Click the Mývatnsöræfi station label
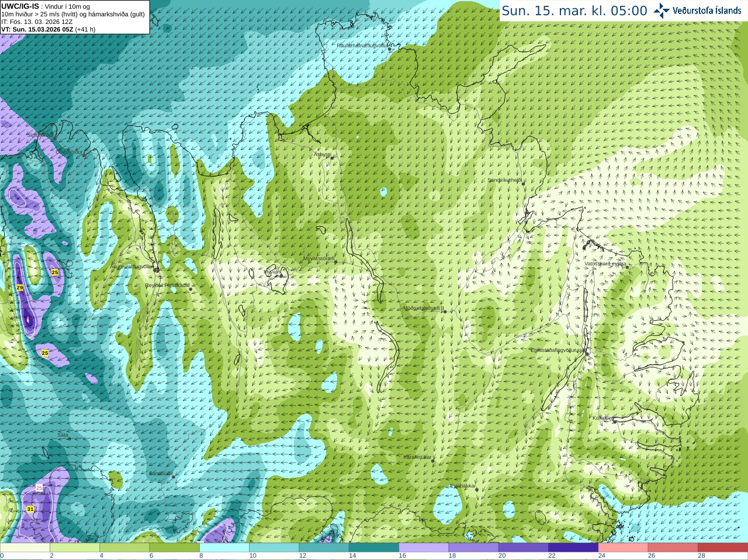748x560 pixels. click(318, 258)
